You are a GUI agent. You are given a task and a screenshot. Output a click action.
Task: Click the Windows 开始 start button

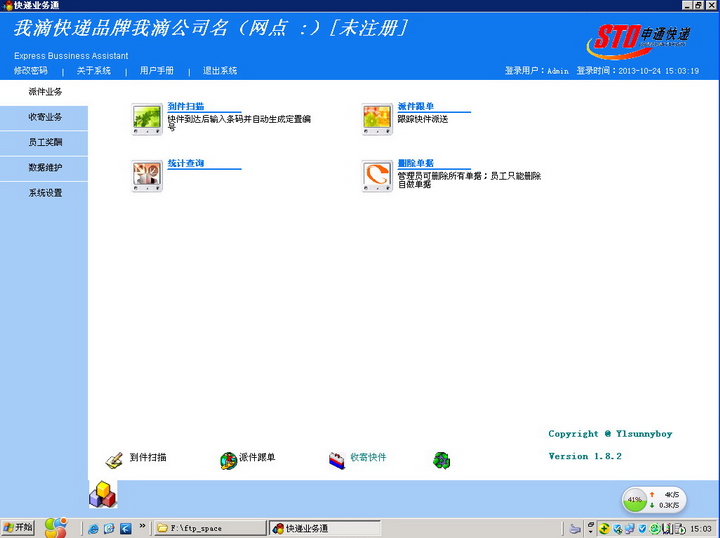coord(18,527)
